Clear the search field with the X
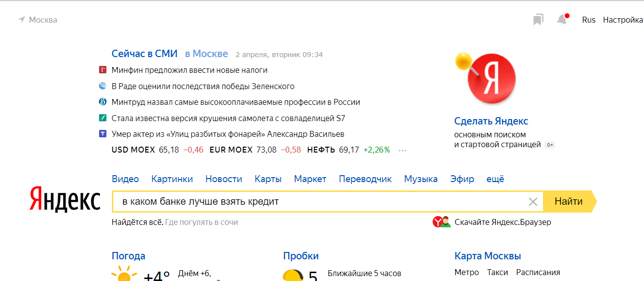644x281 pixels. (x=533, y=201)
